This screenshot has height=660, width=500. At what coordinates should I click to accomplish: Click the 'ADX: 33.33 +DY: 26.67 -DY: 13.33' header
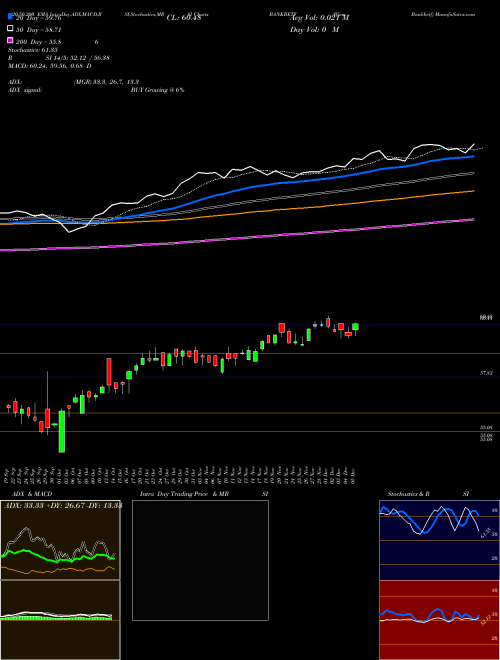click(63, 505)
